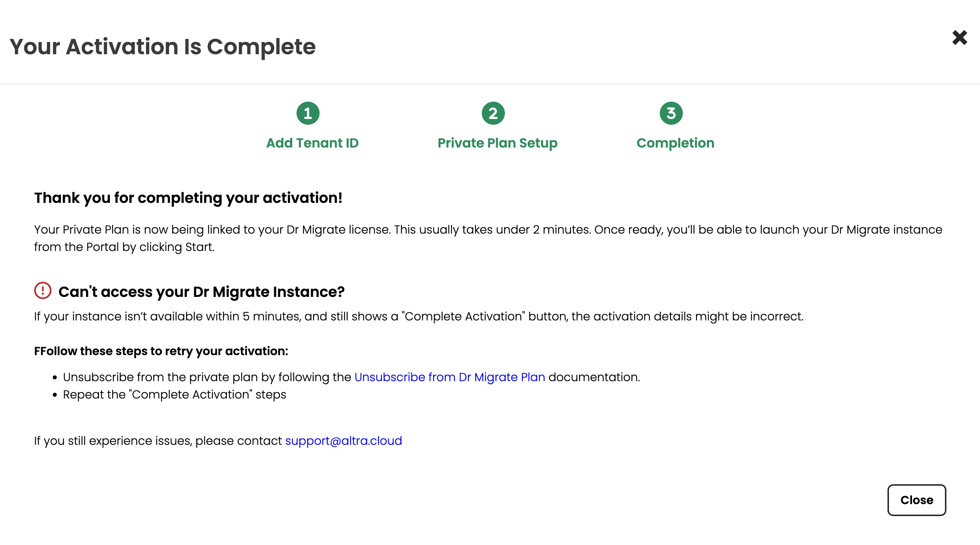Select the Private Plan Setup step label

click(497, 143)
